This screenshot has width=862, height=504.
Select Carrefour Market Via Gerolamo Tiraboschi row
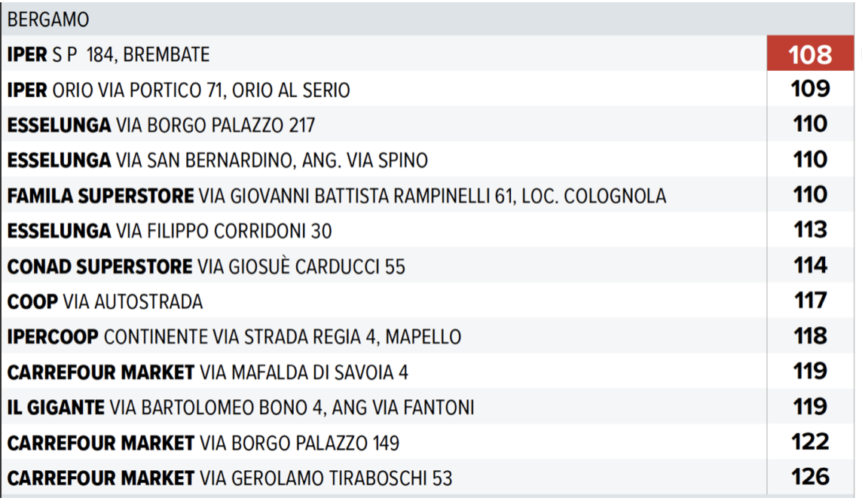230,478
